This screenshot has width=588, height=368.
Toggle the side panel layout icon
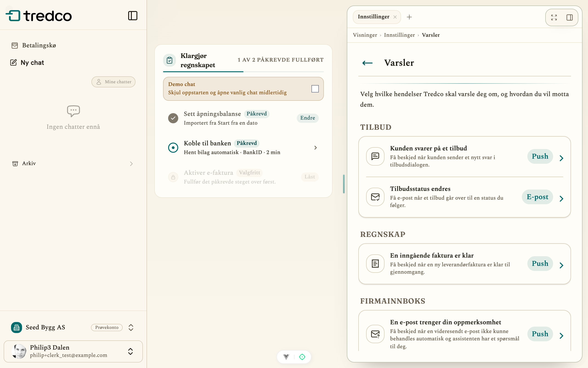[570, 17]
